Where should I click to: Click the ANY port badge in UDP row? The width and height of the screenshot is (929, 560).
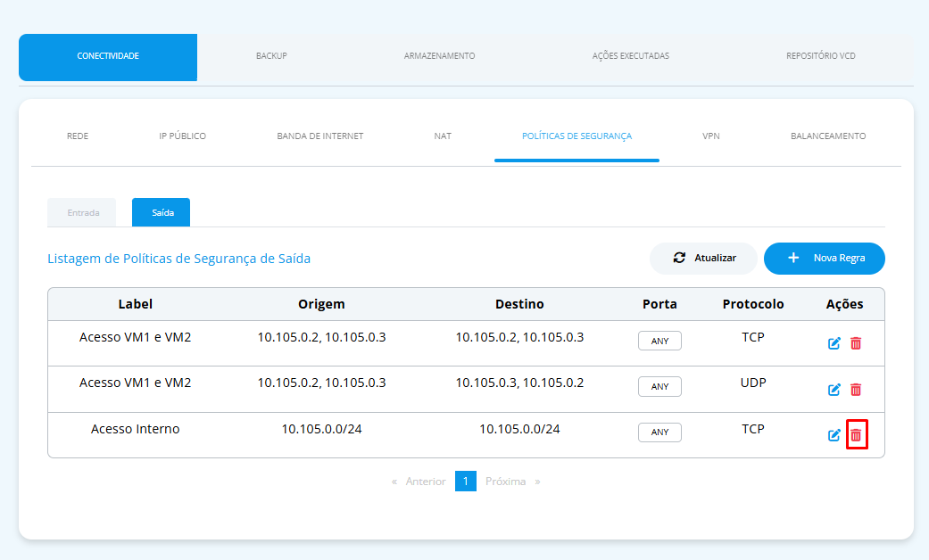659,386
